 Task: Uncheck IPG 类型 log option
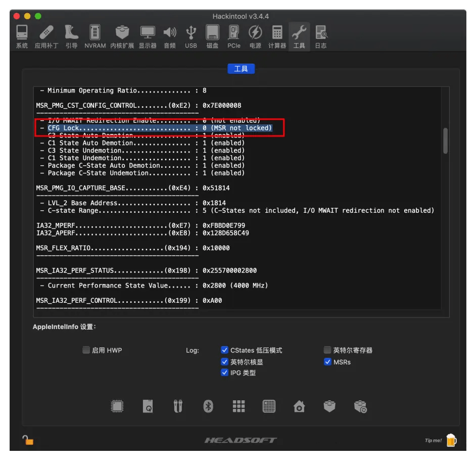point(224,372)
